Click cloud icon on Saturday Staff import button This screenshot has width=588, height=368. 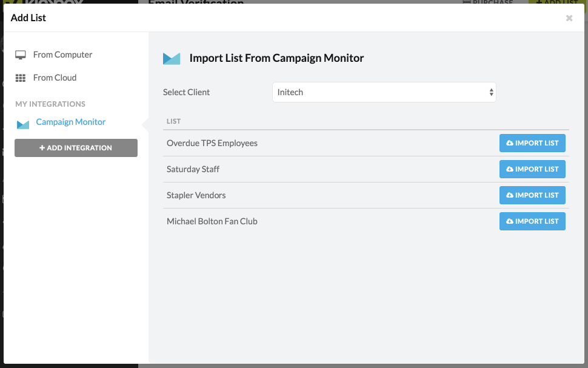[x=510, y=169]
